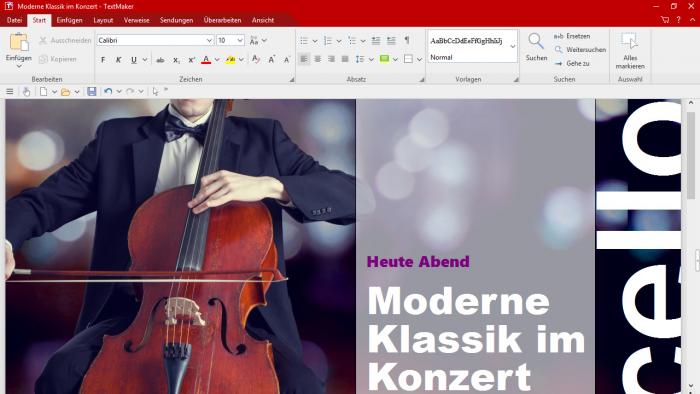Open the line spacing dropdown arrow
This screenshot has height=394, width=700.
pyautogui.click(x=371, y=59)
